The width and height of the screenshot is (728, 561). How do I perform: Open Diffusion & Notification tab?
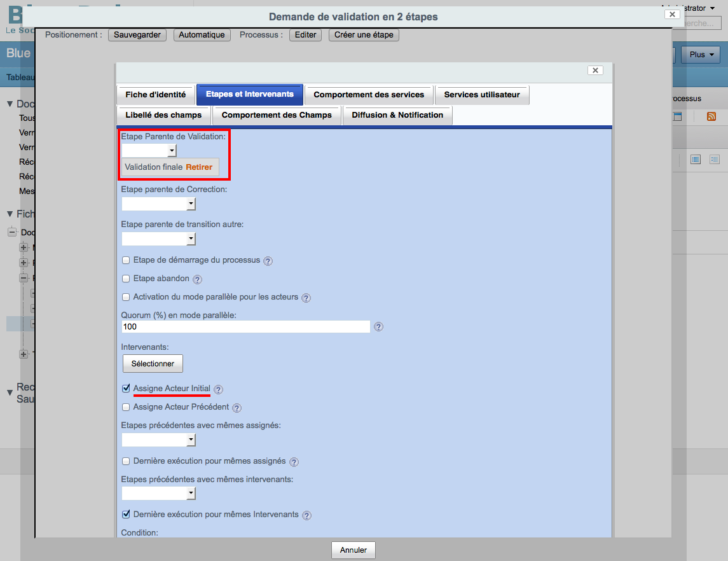click(397, 115)
